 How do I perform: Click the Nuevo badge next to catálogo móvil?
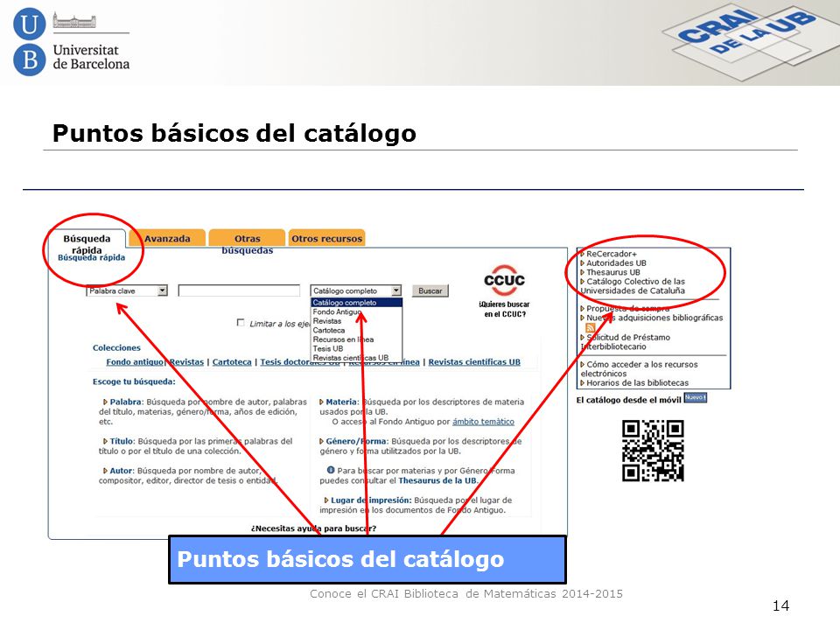coord(696,397)
